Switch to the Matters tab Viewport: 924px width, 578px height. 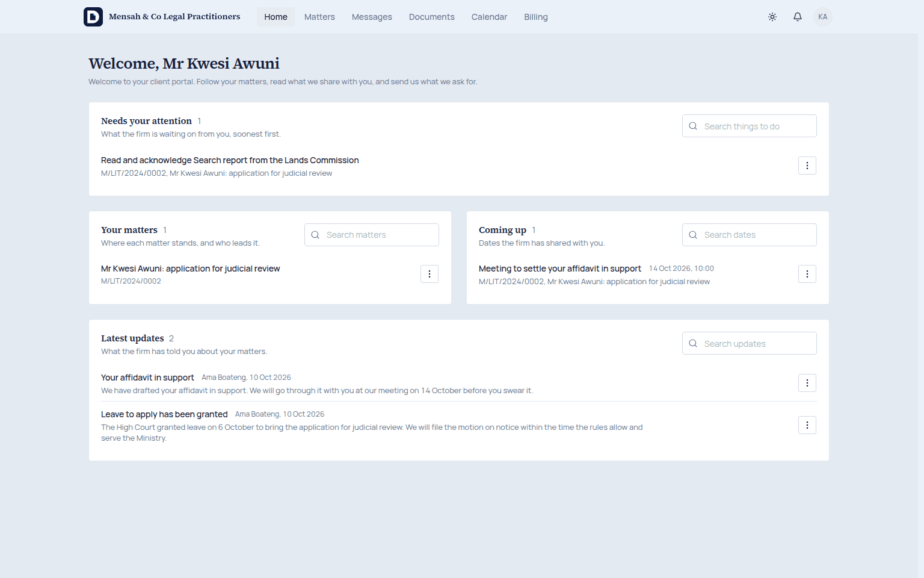coord(319,17)
